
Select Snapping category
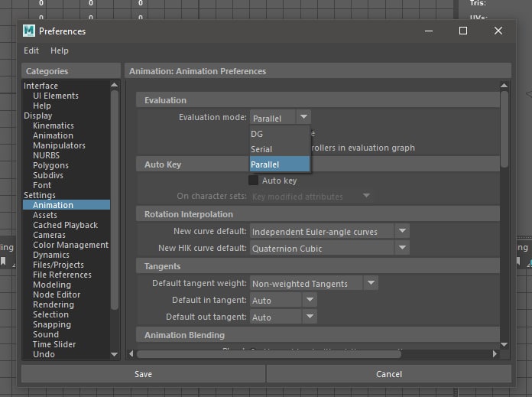52,324
